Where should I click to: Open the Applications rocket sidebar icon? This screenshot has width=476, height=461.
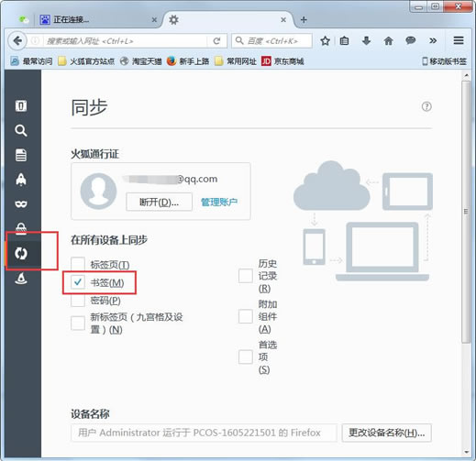click(x=21, y=180)
